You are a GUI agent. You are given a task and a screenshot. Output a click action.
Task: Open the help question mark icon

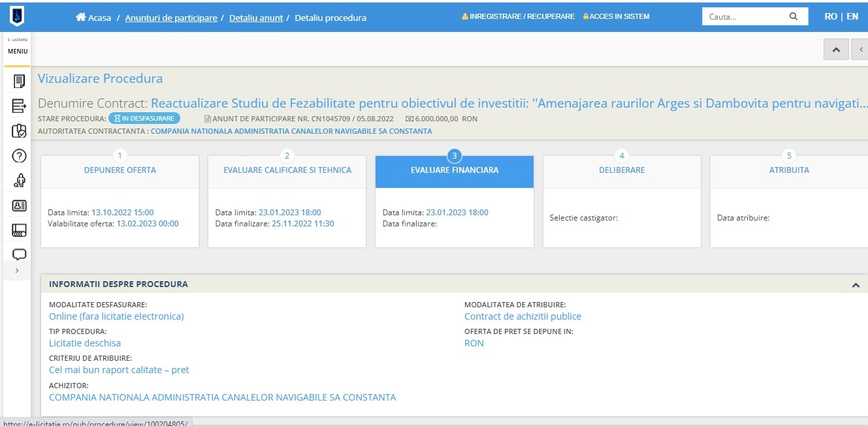coord(19,156)
